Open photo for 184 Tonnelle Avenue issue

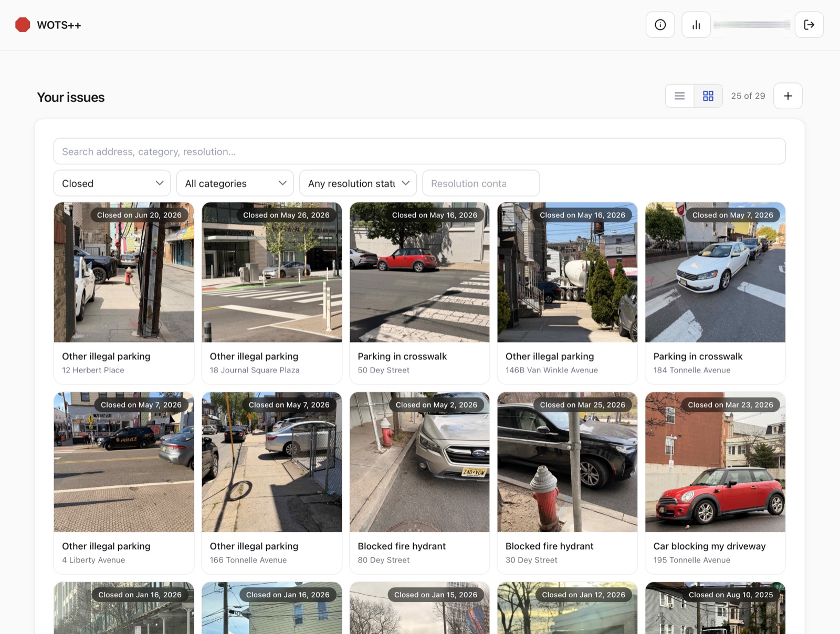pos(715,272)
